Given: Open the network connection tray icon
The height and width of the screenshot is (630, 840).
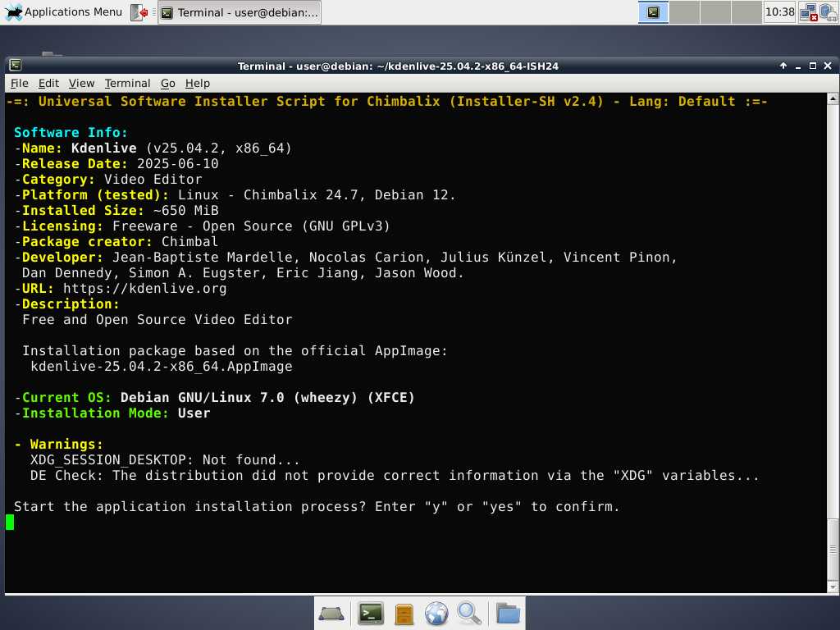Looking at the screenshot, I should click(808, 12).
